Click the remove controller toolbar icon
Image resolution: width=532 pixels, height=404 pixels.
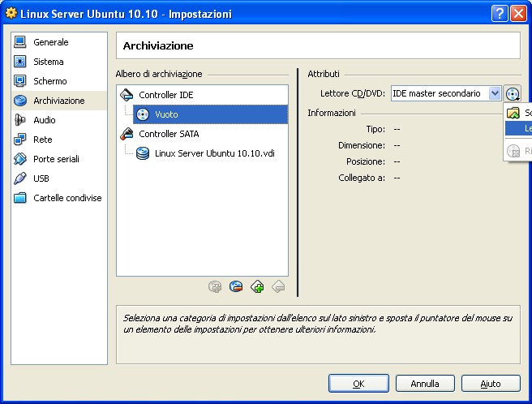click(278, 287)
